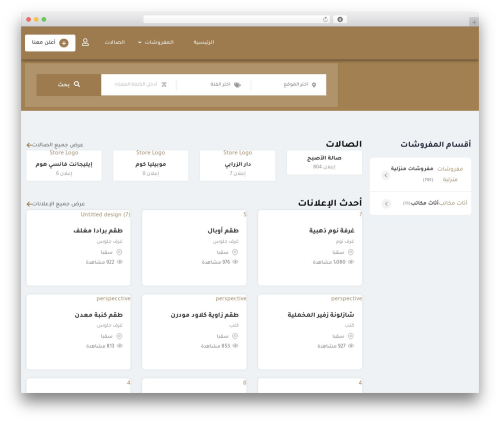Screen dimensions: 500x423
Task: Click غرف نوم category under غرفة نوم ذهبية
Action: pyautogui.click(x=345, y=241)
